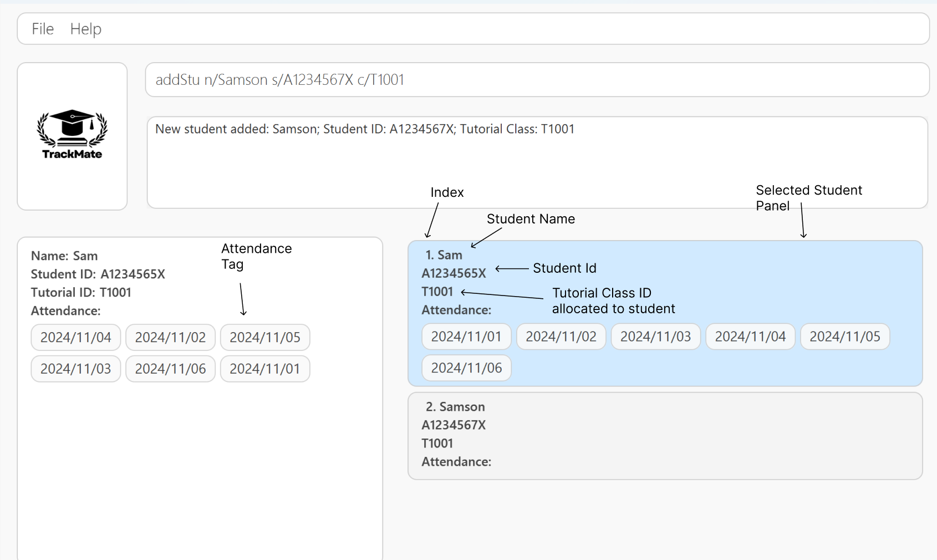
Task: Click 2024/11/01 tag in selected Sam card
Action: (x=466, y=337)
